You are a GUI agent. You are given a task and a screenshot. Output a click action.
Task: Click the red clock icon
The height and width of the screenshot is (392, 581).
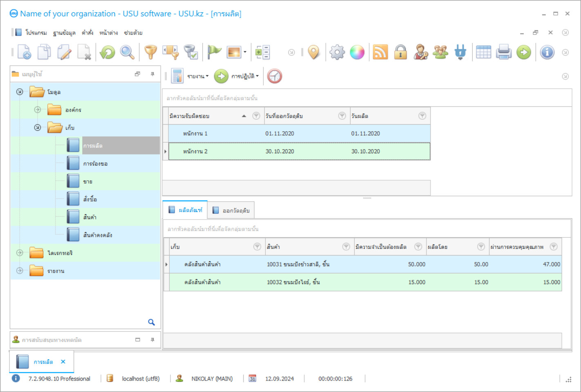coord(275,76)
